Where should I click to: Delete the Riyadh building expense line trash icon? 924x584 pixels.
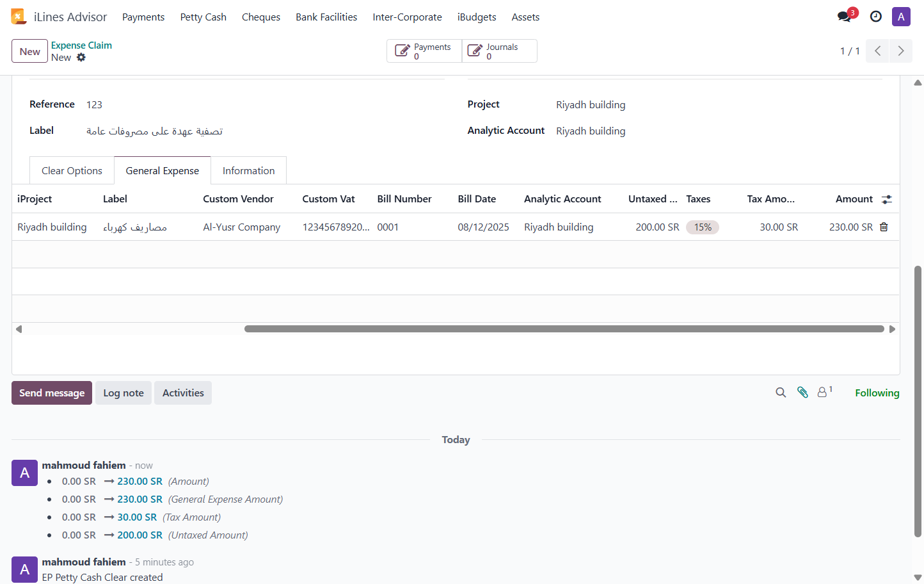click(884, 227)
